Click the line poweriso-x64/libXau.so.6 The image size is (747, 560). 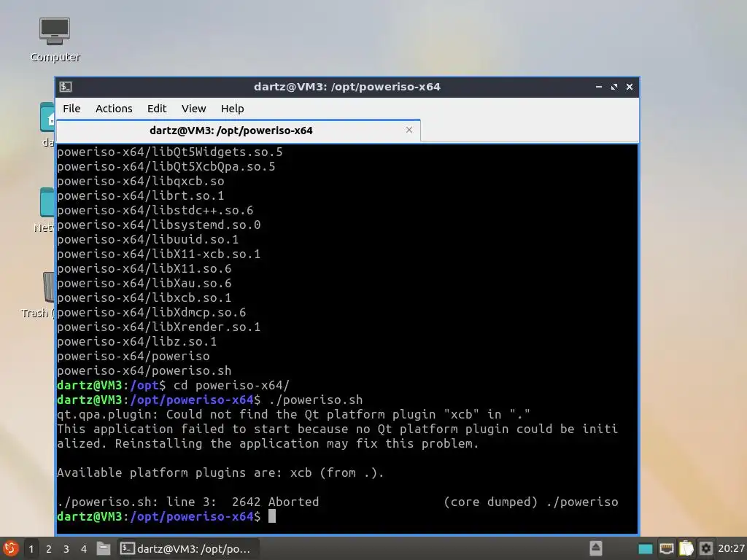[x=144, y=284]
